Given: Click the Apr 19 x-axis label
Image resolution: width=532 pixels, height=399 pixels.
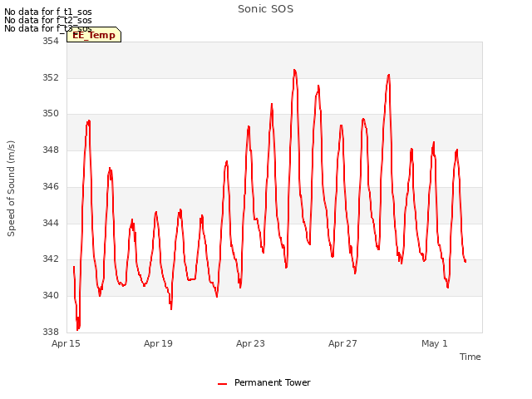Looking at the screenshot, I should coord(158,343).
